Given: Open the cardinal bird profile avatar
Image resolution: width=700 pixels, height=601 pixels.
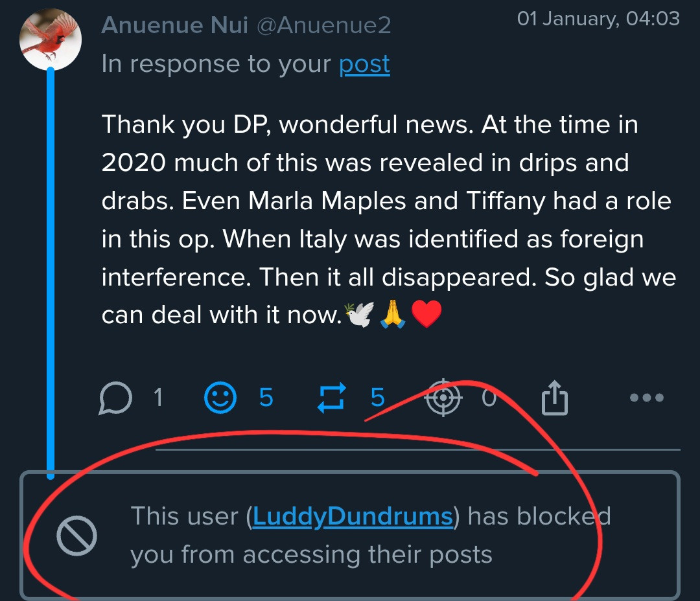Looking at the screenshot, I should click(51, 40).
